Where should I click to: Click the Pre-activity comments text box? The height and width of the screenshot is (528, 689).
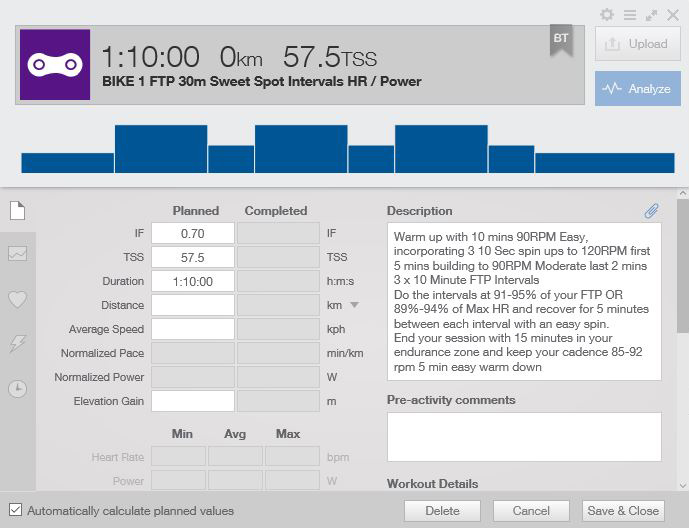pos(524,437)
